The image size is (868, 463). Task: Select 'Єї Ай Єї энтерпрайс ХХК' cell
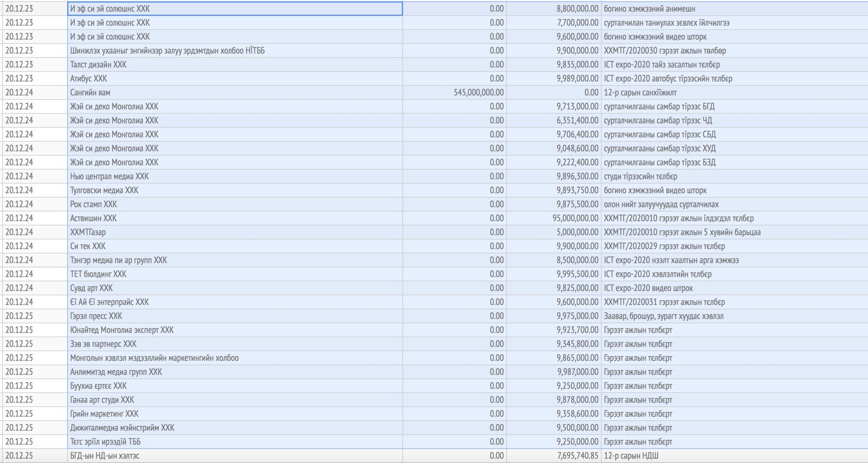(235, 302)
